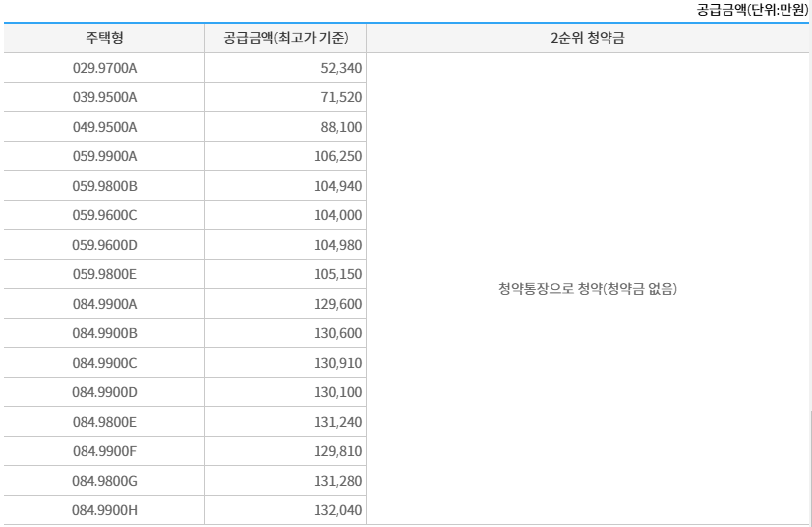Select the 청약통장으로 청약(청약금 없음) note
Viewport: 812px width, 527px height.
click(588, 289)
